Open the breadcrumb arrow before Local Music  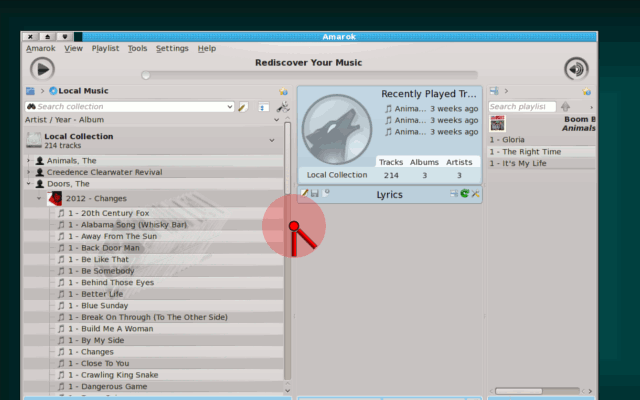coord(42,91)
